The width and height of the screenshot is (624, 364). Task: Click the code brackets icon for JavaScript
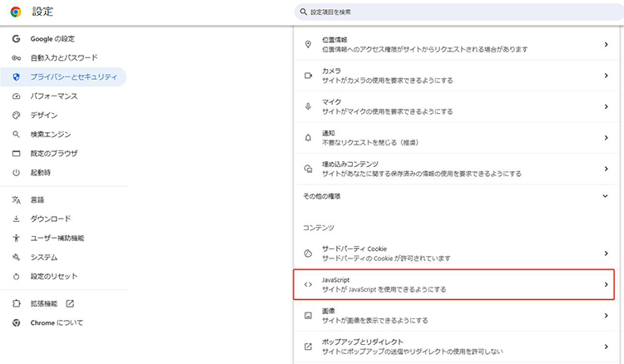click(308, 284)
